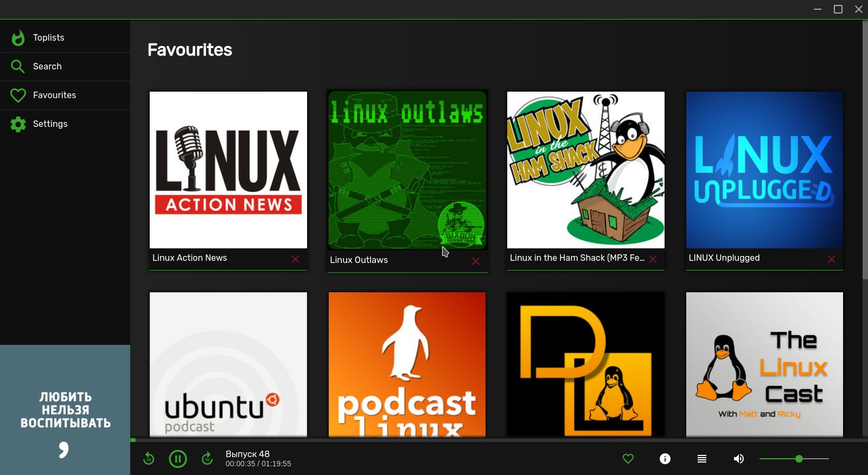Open The Linux Cast cover
Viewport: 868px width, 475px height.
coord(765,364)
